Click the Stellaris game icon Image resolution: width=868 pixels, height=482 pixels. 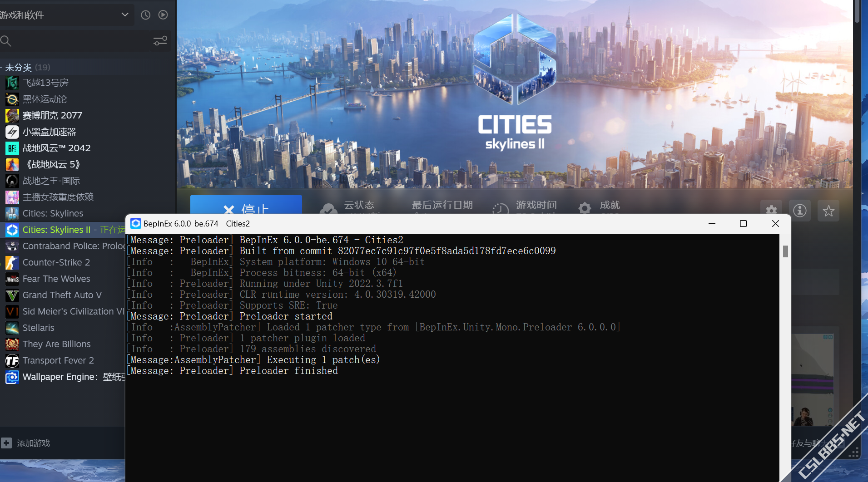click(12, 328)
